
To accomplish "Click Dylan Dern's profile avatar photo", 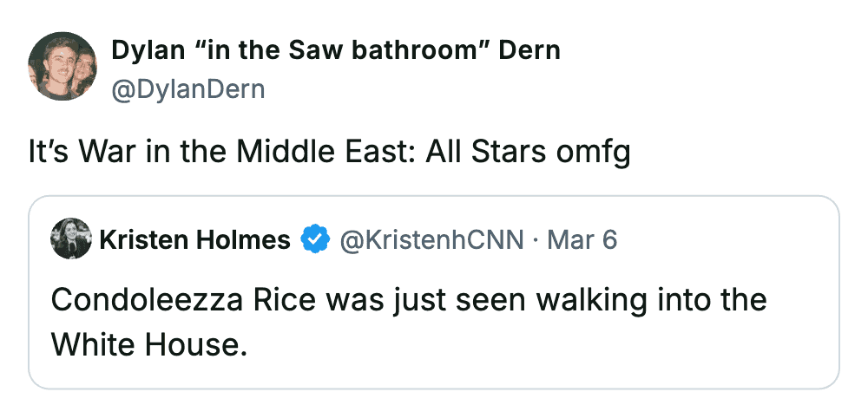I will click(62, 67).
